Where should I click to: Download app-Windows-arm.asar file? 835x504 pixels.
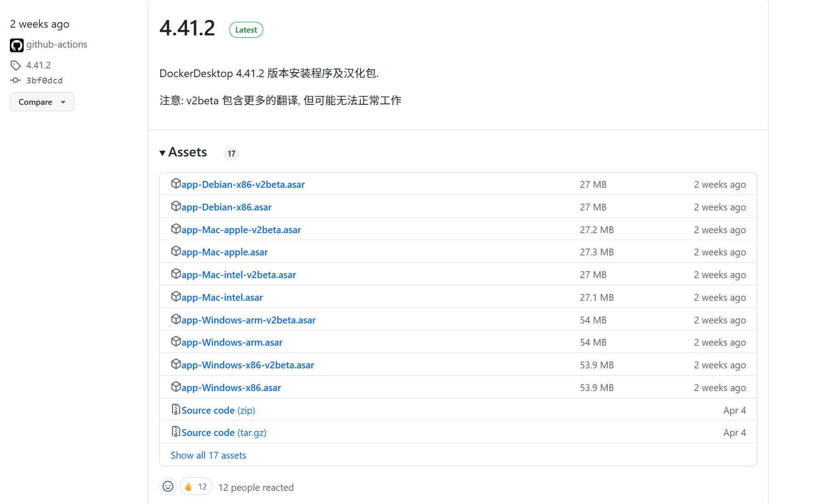(x=231, y=343)
